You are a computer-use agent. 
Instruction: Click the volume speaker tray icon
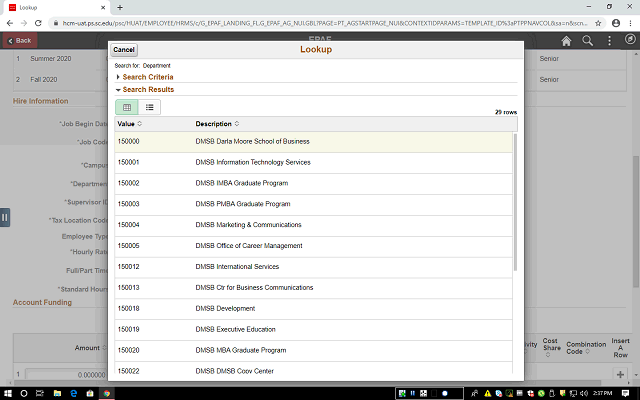click(x=583, y=393)
